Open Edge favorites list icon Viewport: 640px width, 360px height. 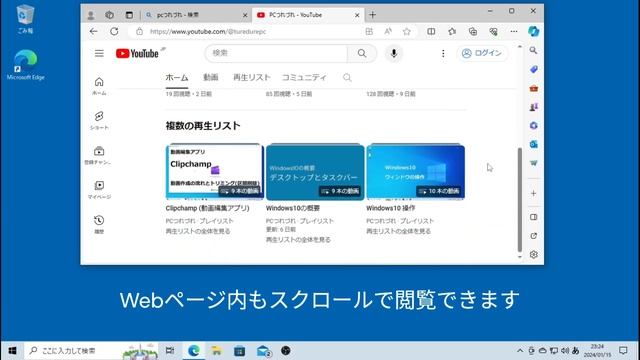(452, 31)
